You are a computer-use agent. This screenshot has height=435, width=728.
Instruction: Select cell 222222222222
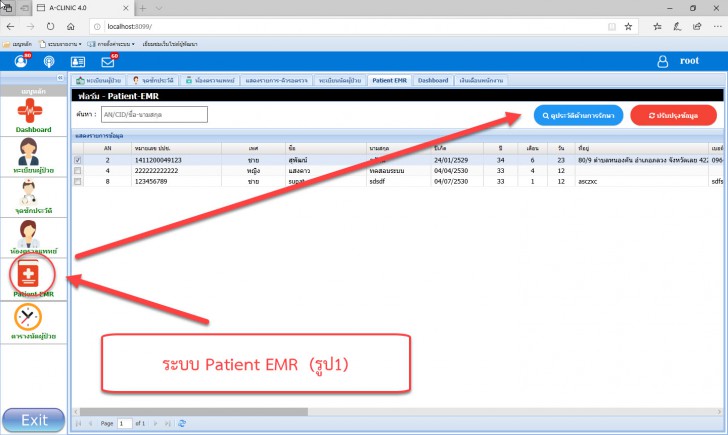tap(176, 170)
